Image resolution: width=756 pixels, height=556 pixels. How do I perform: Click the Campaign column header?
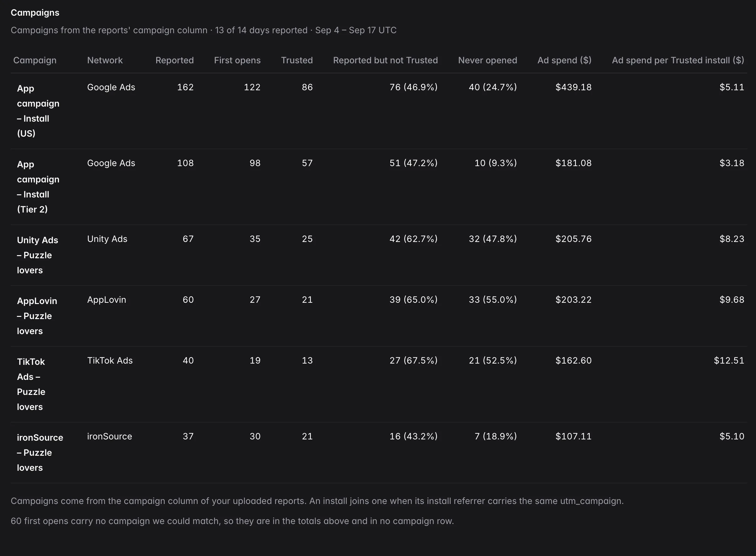(35, 60)
